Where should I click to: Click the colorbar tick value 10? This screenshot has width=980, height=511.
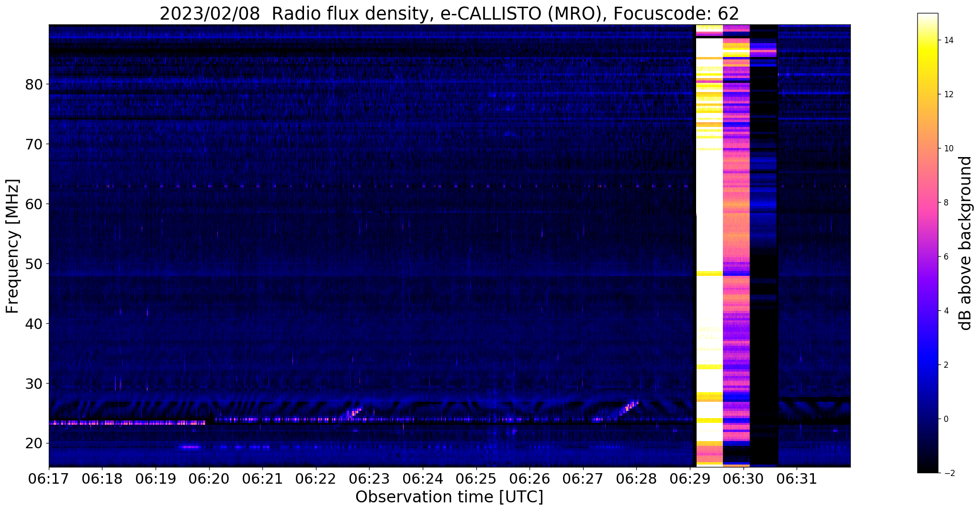coord(948,148)
